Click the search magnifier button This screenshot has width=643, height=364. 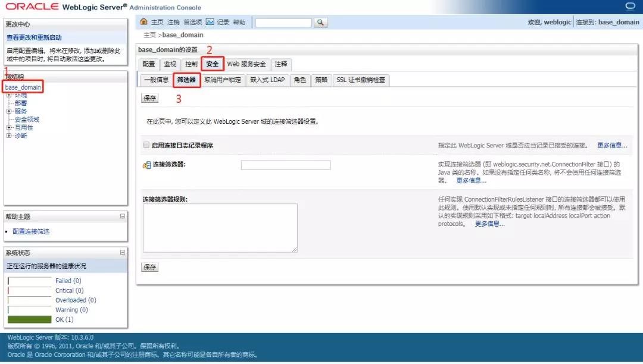(321, 23)
